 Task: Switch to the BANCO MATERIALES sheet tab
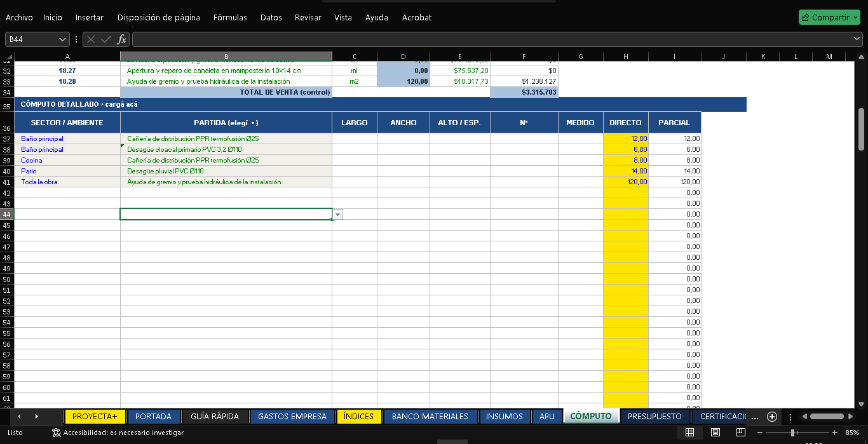pos(430,417)
